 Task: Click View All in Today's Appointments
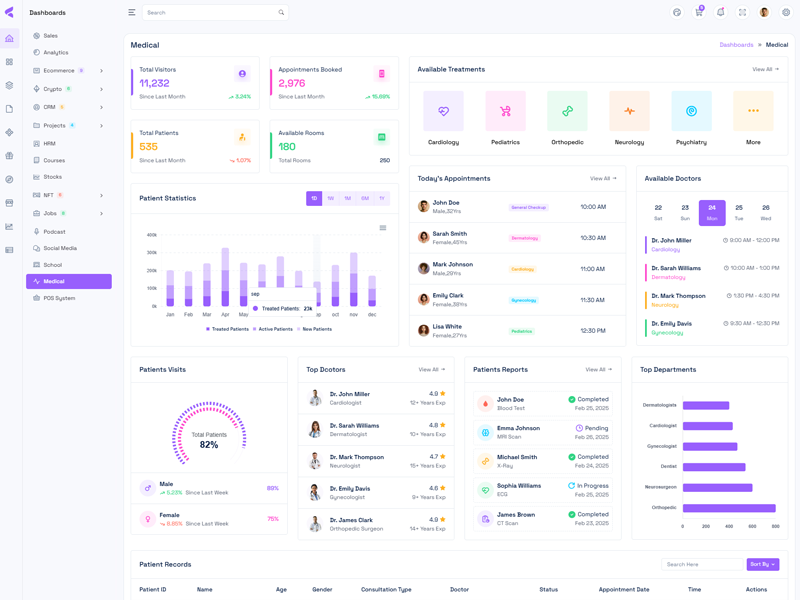(x=603, y=179)
